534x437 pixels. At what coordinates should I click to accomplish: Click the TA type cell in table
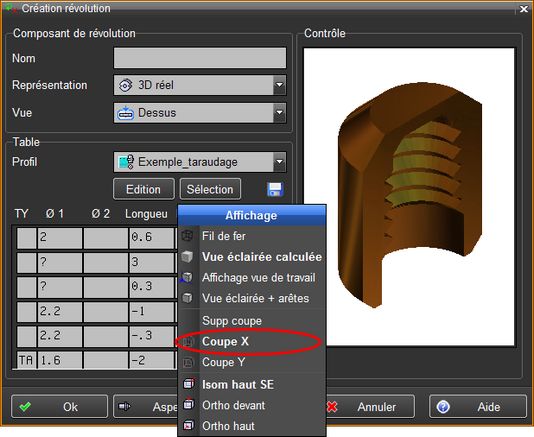tap(26, 360)
